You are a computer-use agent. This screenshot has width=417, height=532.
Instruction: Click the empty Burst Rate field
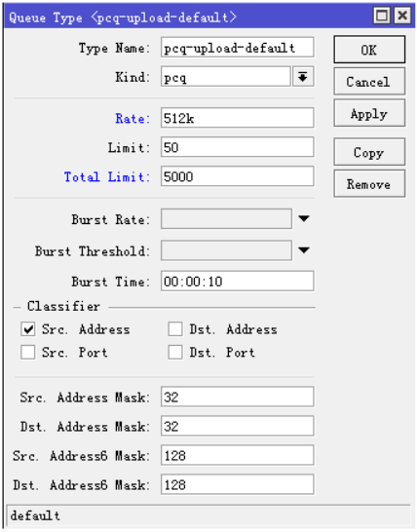(x=226, y=219)
